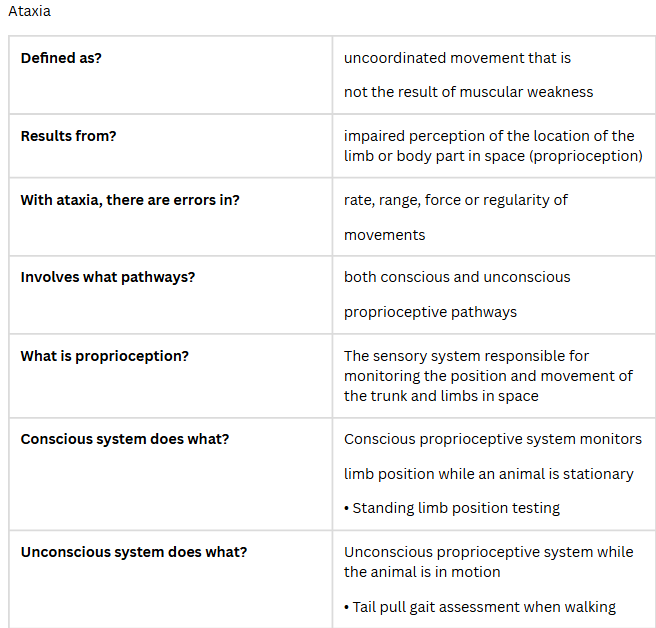The height and width of the screenshot is (628, 656).
Task: Click the 'What is proprioception?' question cell
Action: click(105, 356)
